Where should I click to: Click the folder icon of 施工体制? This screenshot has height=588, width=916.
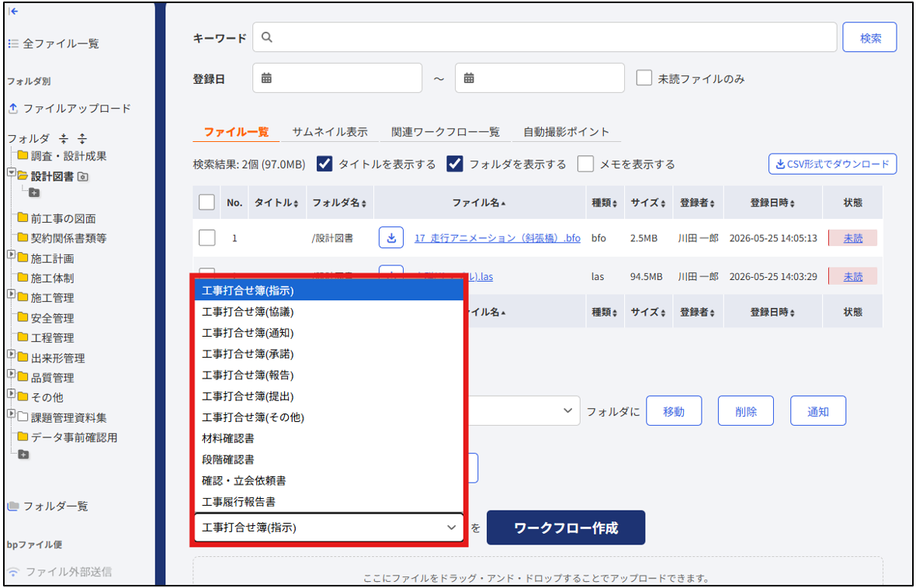tap(23, 278)
